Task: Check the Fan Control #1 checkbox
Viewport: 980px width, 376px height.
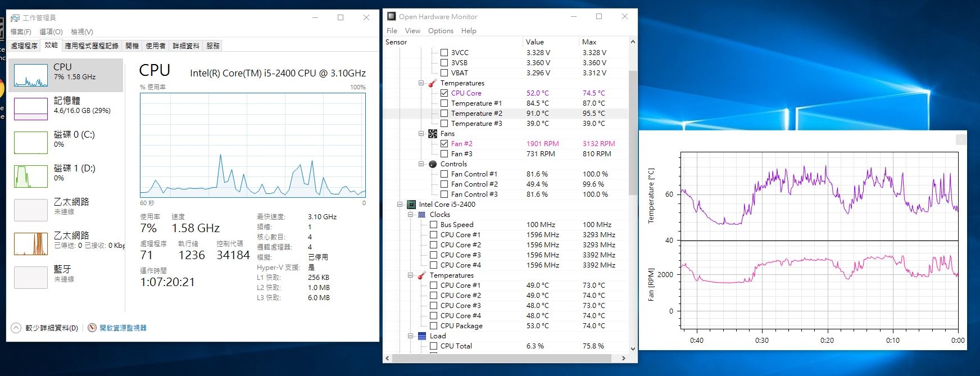Action: tap(444, 174)
